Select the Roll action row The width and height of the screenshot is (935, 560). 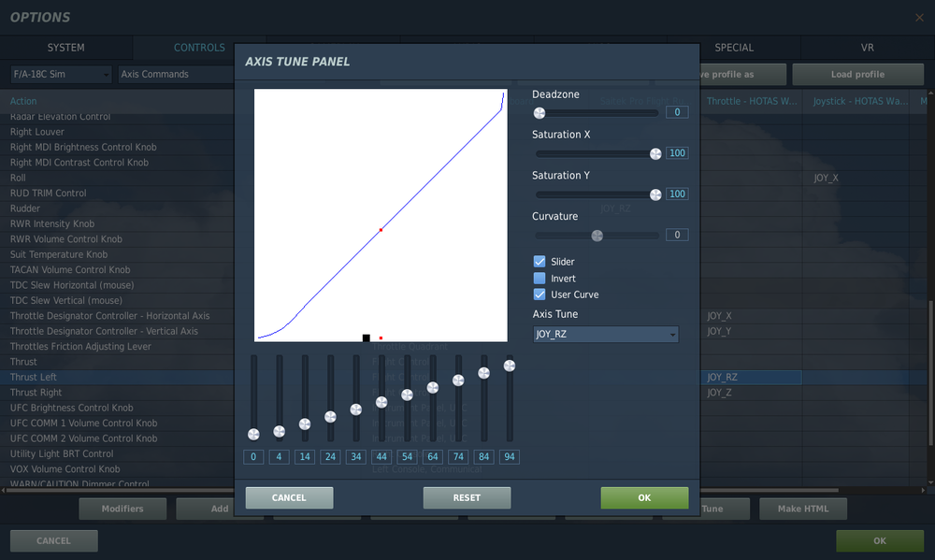coord(117,178)
